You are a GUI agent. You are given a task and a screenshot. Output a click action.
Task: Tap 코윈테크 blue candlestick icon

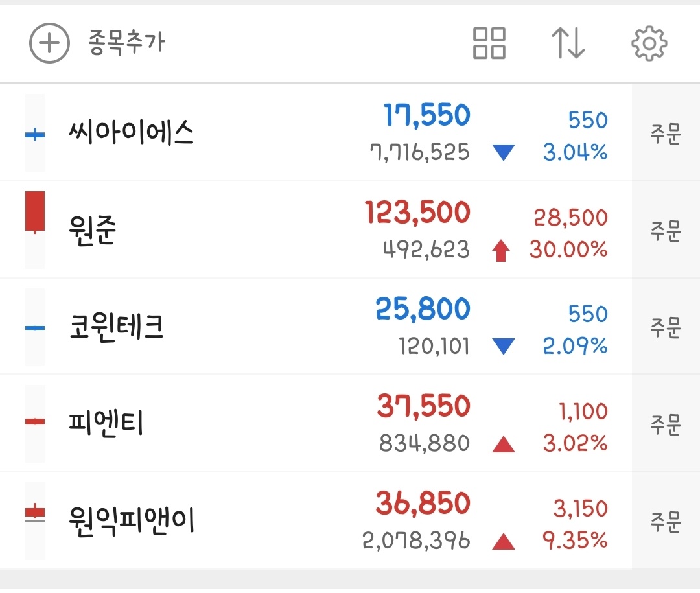[35, 328]
